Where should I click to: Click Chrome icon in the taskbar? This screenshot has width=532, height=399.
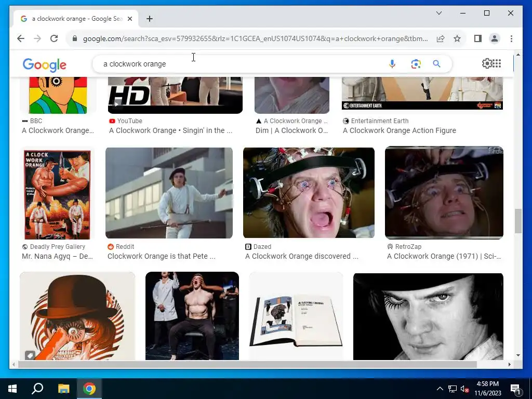89,389
